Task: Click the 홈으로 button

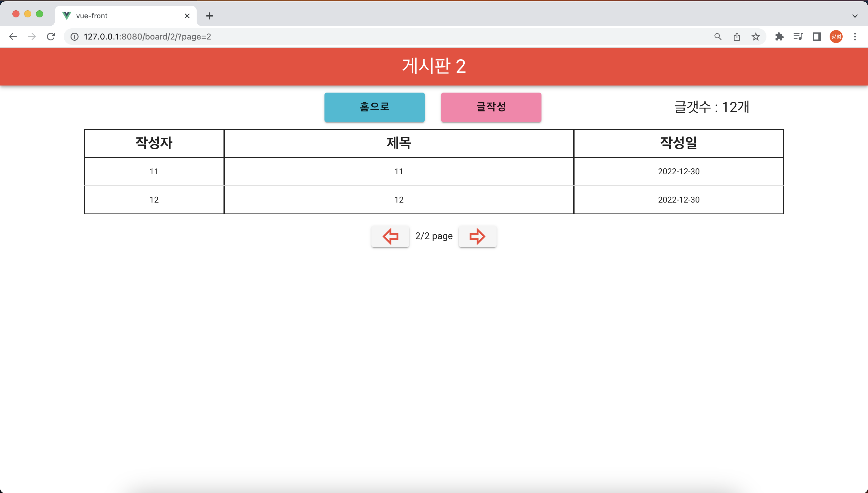Action: (374, 107)
